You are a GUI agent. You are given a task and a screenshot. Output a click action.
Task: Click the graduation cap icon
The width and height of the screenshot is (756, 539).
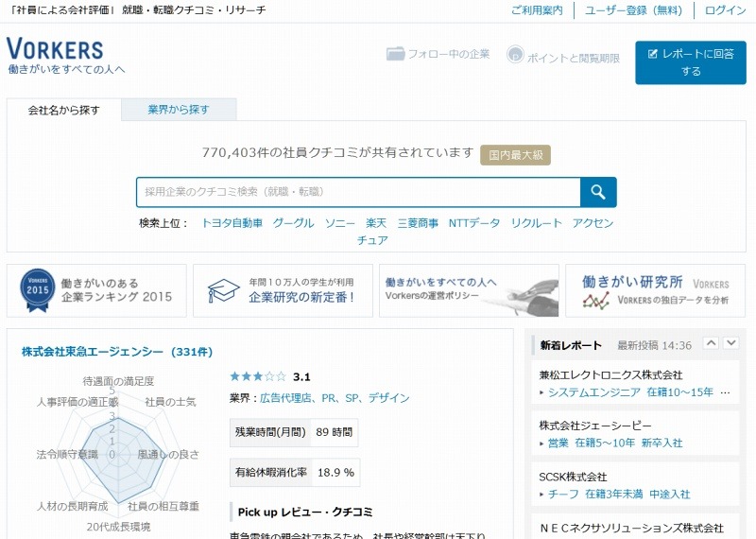(x=223, y=290)
